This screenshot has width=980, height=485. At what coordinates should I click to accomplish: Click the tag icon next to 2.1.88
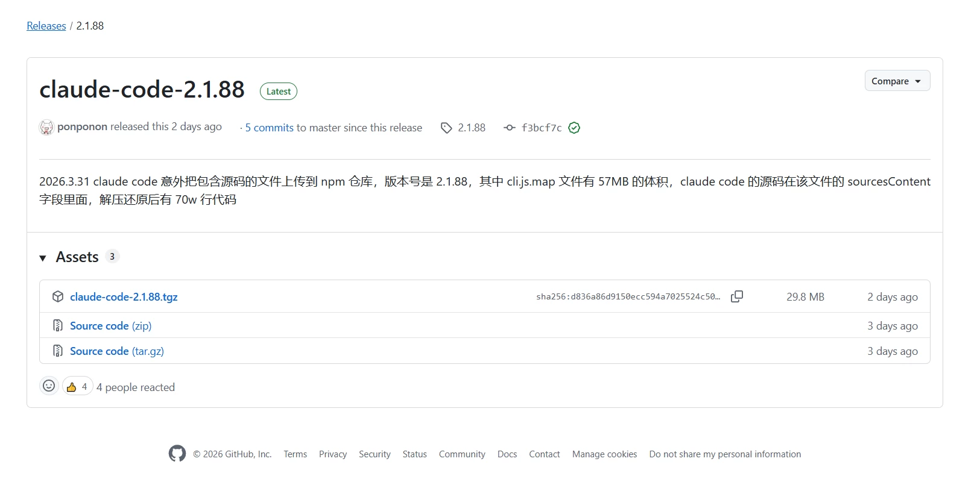point(446,128)
